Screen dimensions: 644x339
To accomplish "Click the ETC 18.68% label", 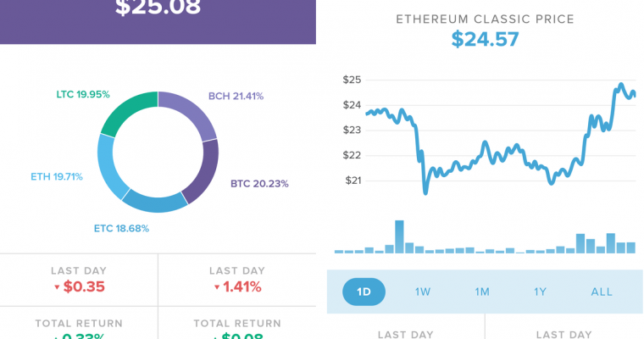I will point(122,228).
